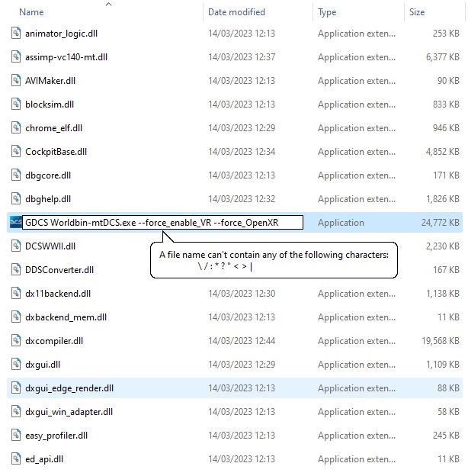Image resolution: width=468 pixels, height=476 pixels.
Task: Click the easy_profiler.dll file icon
Action: point(16,436)
